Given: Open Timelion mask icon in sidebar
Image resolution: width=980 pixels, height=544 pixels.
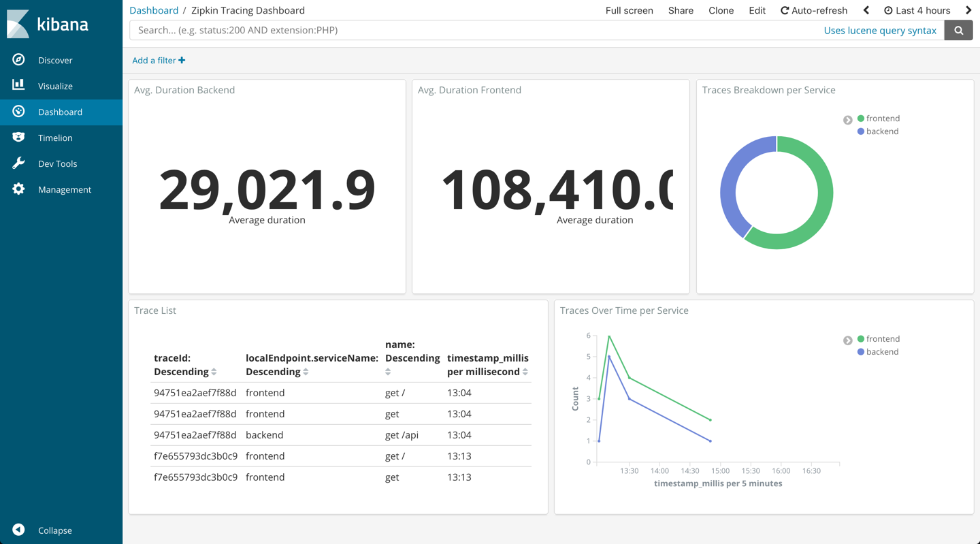Looking at the screenshot, I should [18, 137].
